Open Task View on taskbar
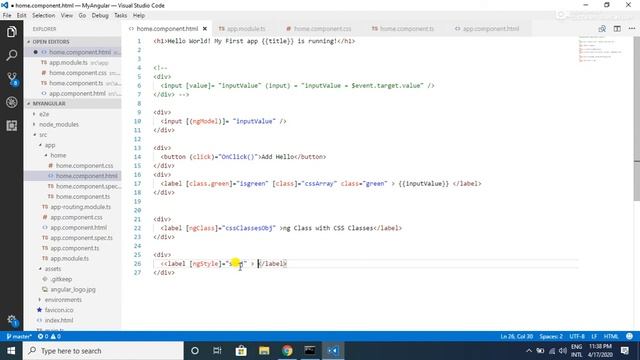Viewport: 640px width, 360px height. pos(217,351)
